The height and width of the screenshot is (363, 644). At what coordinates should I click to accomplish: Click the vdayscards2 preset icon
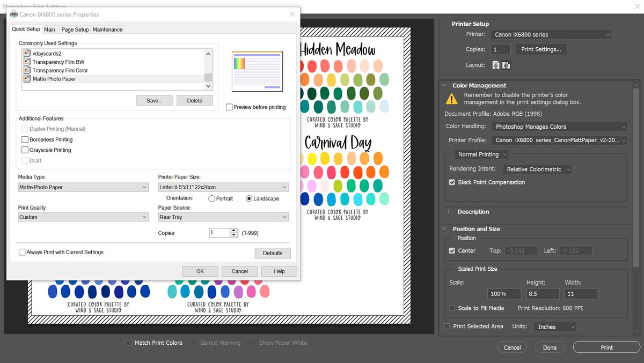[x=27, y=54]
